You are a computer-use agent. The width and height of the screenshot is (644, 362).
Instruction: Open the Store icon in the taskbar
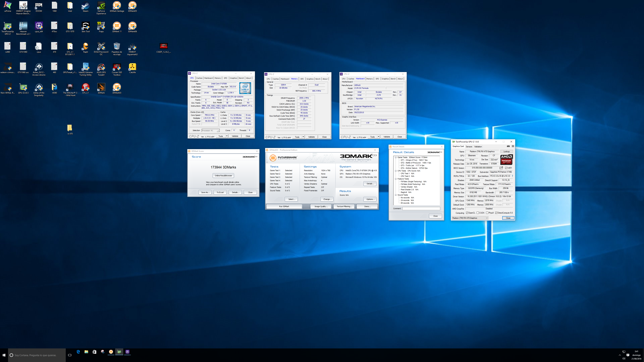click(x=94, y=352)
